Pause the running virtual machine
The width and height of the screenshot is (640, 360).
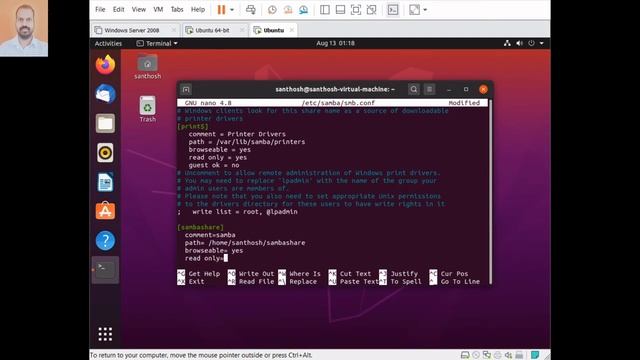pos(221,10)
